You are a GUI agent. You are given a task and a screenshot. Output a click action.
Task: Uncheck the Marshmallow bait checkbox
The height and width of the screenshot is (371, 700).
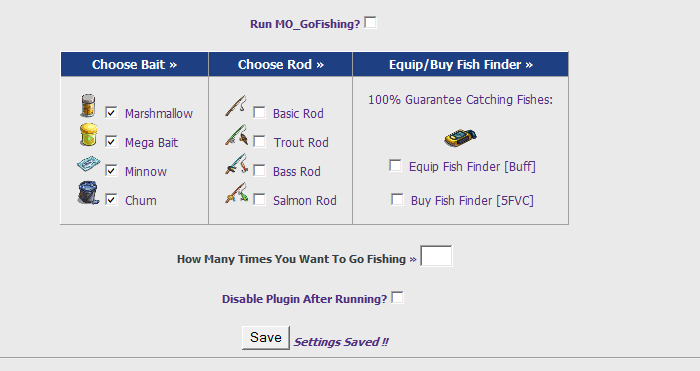point(111,112)
